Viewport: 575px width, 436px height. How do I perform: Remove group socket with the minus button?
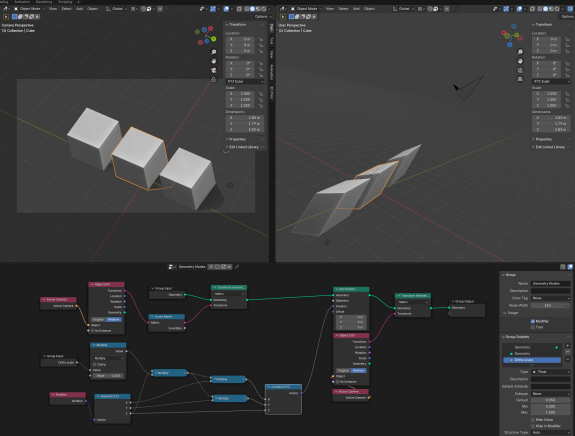[x=567, y=352]
